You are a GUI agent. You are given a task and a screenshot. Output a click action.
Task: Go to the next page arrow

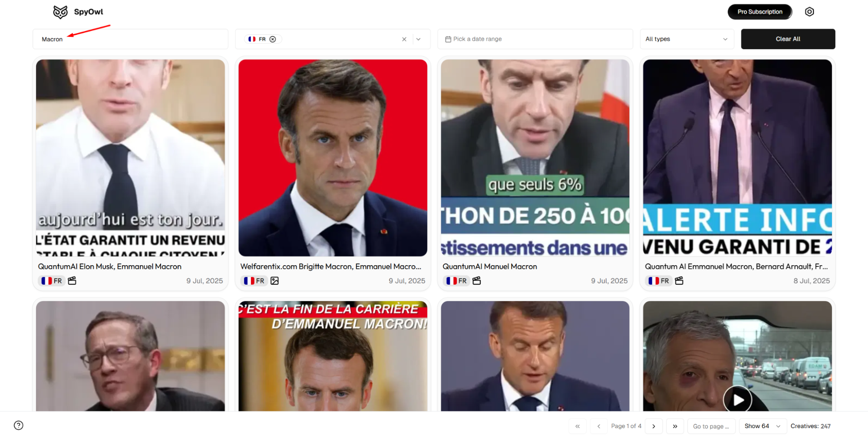pos(653,426)
